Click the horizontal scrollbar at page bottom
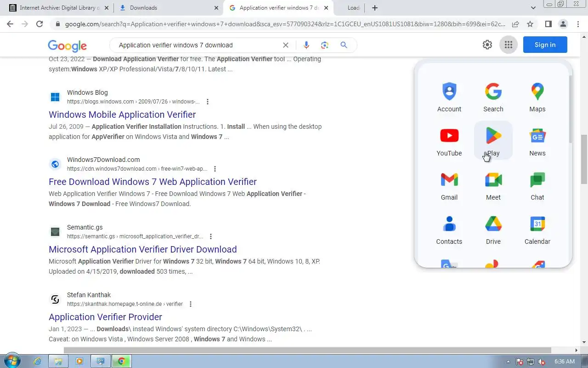The height and width of the screenshot is (368, 588). coord(307,350)
